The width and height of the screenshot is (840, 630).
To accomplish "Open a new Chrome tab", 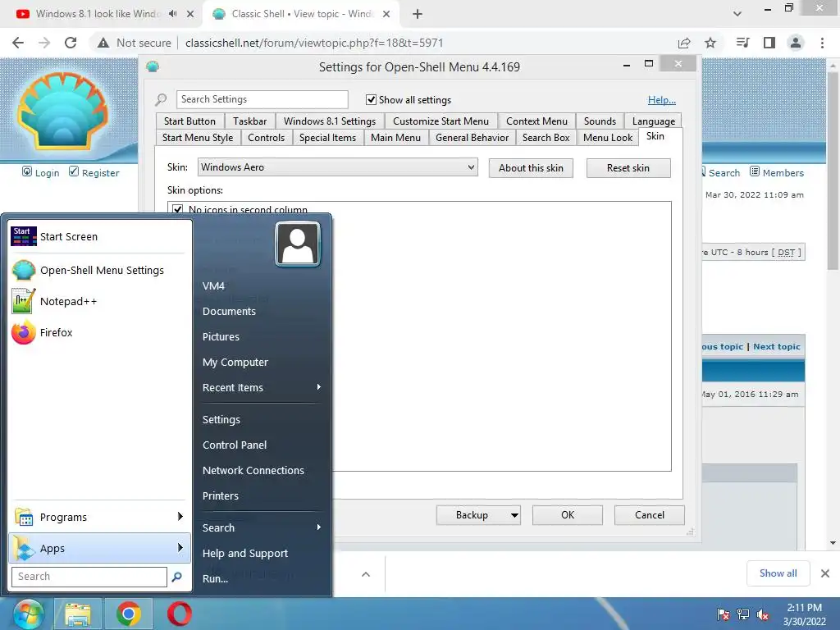I will pyautogui.click(x=418, y=14).
